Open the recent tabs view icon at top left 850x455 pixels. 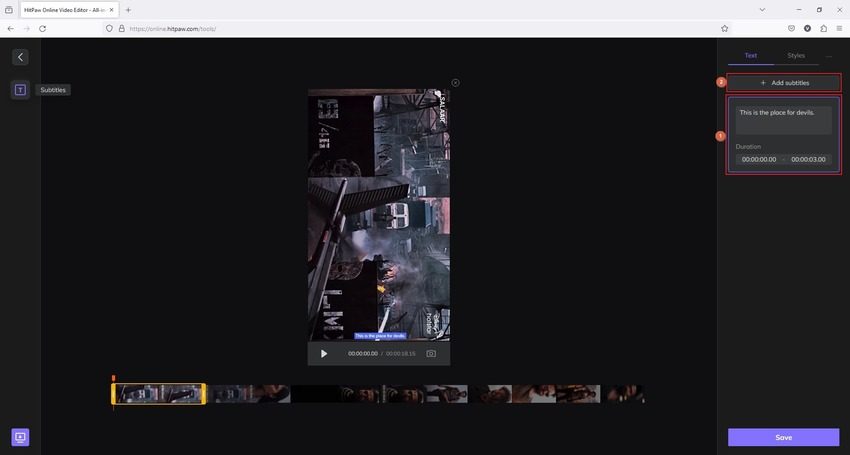[x=9, y=10]
